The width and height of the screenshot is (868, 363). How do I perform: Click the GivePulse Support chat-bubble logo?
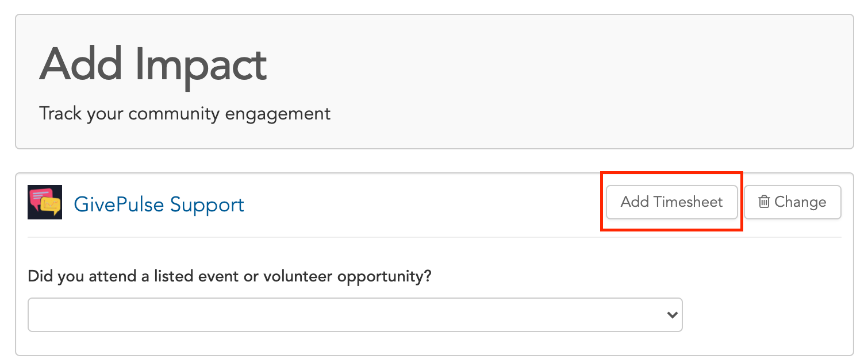click(x=45, y=202)
